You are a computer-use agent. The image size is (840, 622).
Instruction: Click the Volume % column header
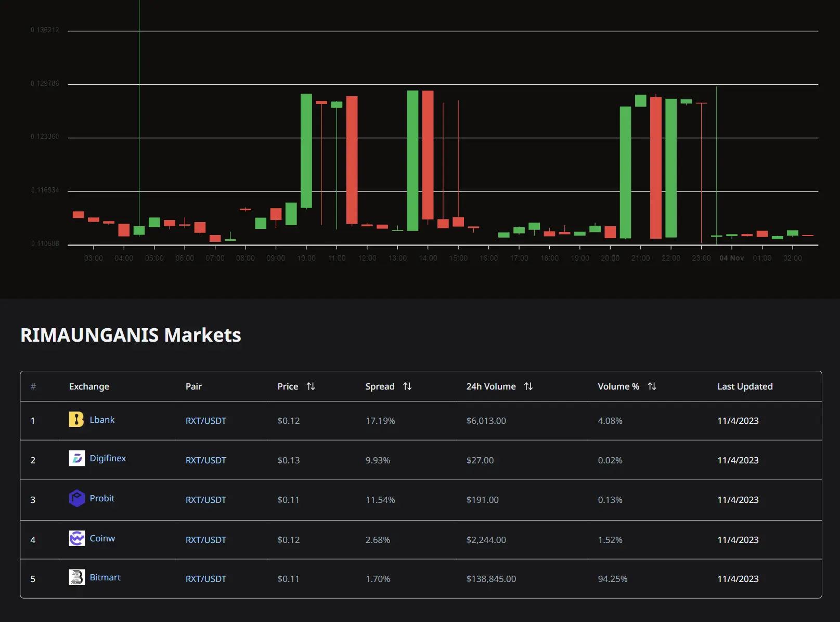pos(618,386)
